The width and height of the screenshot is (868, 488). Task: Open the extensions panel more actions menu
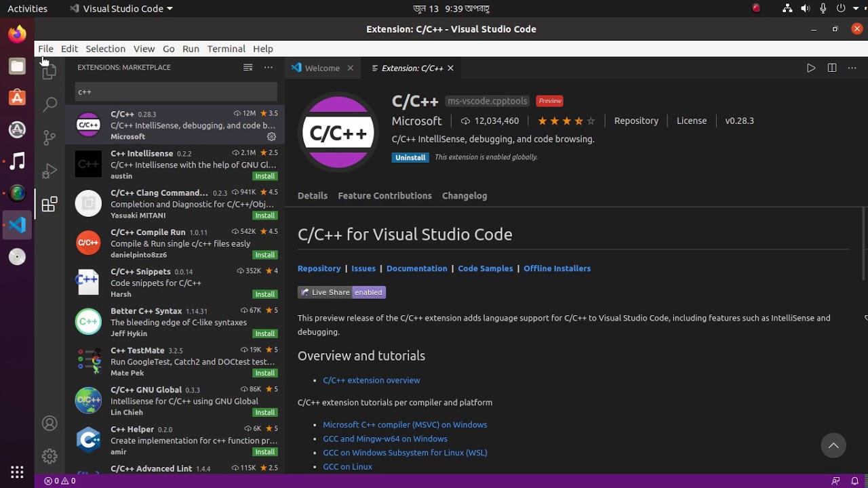pos(269,67)
